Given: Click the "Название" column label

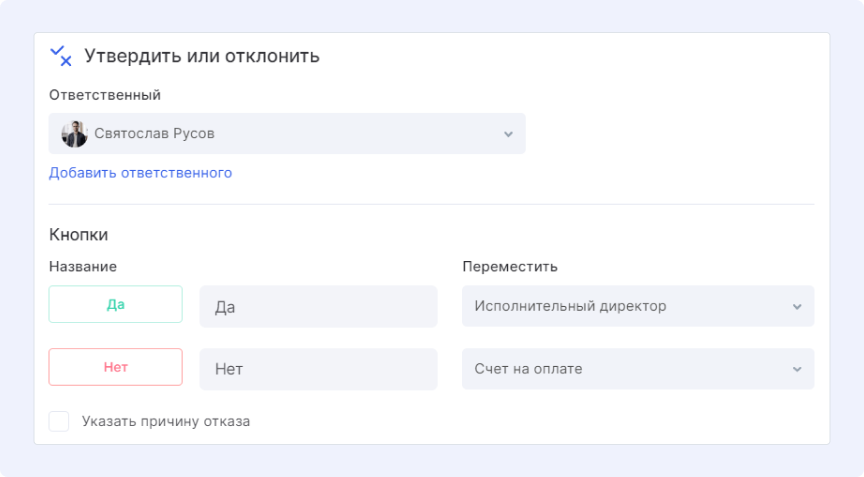Looking at the screenshot, I should [x=83, y=267].
